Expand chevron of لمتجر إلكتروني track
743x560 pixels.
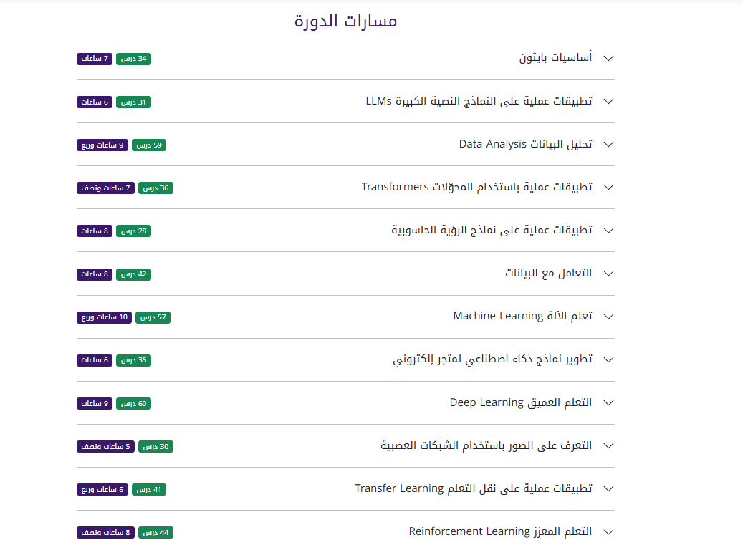click(609, 359)
